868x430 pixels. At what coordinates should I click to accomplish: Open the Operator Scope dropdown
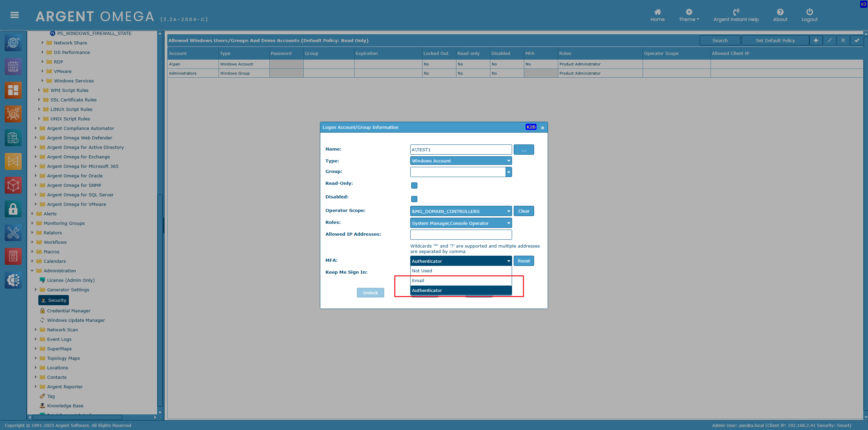point(460,211)
